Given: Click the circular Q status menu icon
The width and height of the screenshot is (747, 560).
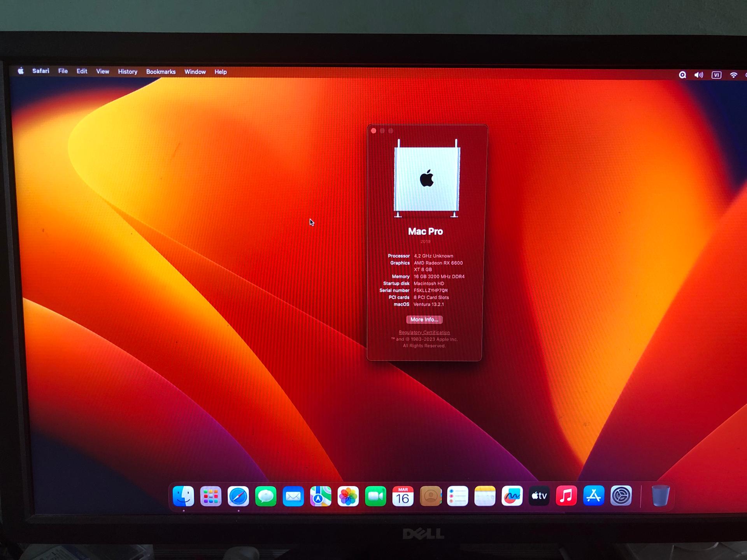Looking at the screenshot, I should (x=682, y=75).
